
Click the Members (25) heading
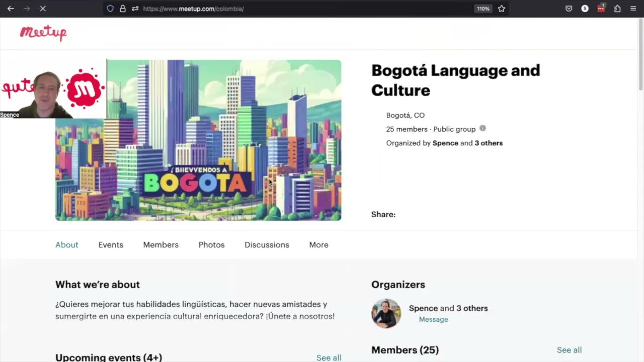point(405,350)
